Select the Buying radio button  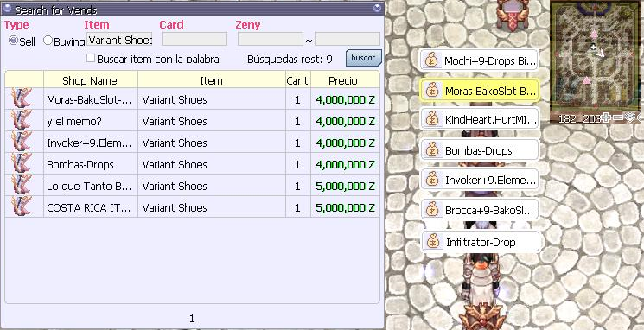click(x=48, y=41)
